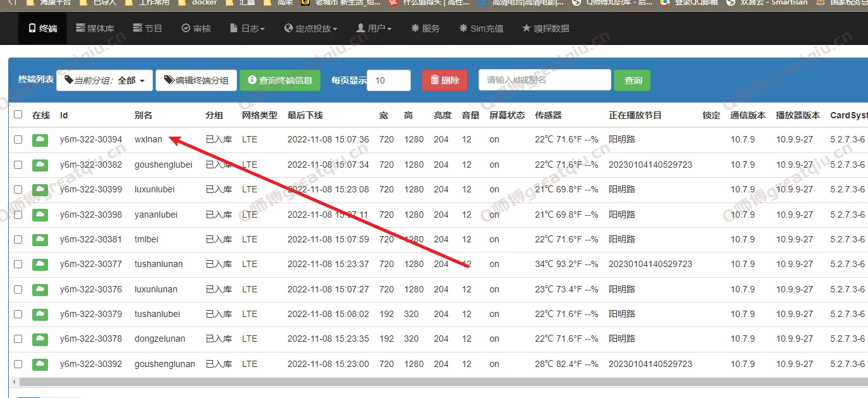Click the star icon next to 嗅探数据

[526, 28]
